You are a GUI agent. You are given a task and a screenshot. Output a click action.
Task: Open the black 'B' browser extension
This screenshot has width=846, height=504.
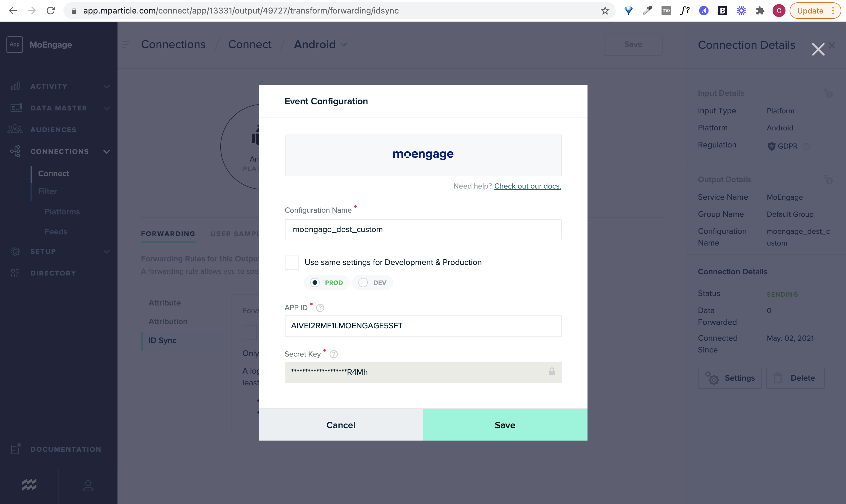(722, 11)
